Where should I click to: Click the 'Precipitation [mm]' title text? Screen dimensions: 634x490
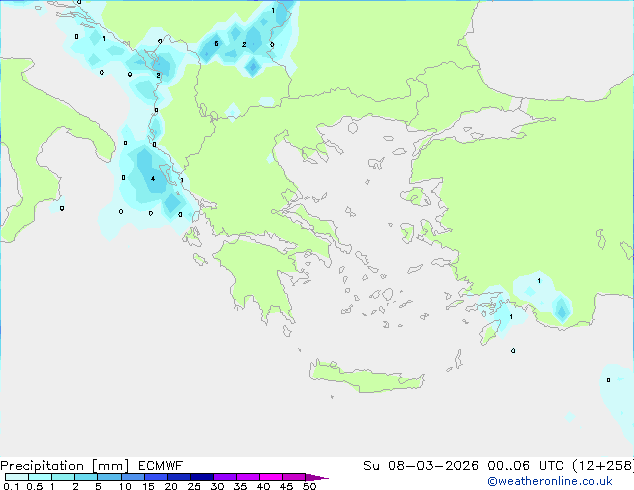click(x=65, y=466)
